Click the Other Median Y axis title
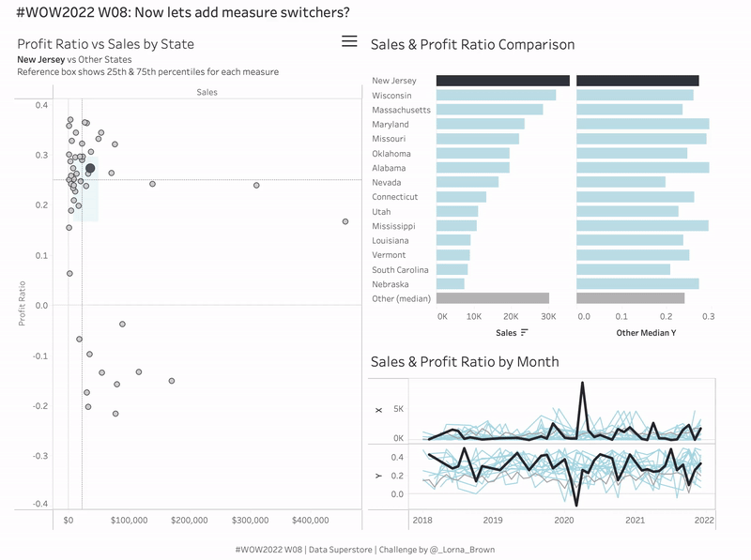Viewport: 751px width, 560px height. point(646,332)
